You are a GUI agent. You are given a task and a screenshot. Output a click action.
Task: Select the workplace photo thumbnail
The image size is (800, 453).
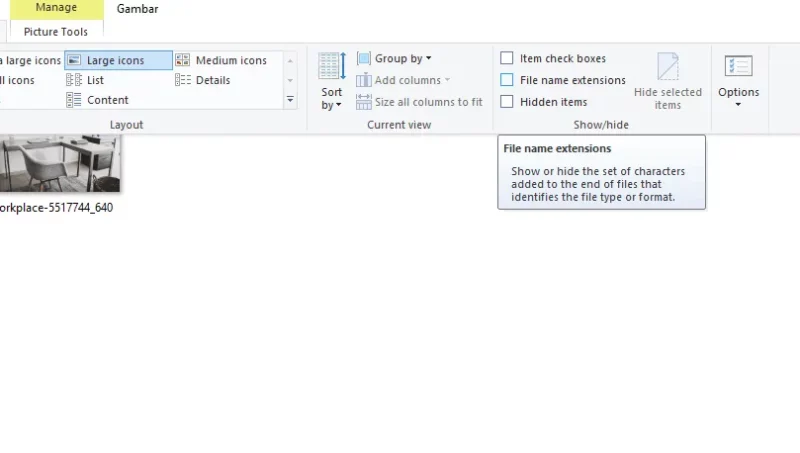(60, 163)
